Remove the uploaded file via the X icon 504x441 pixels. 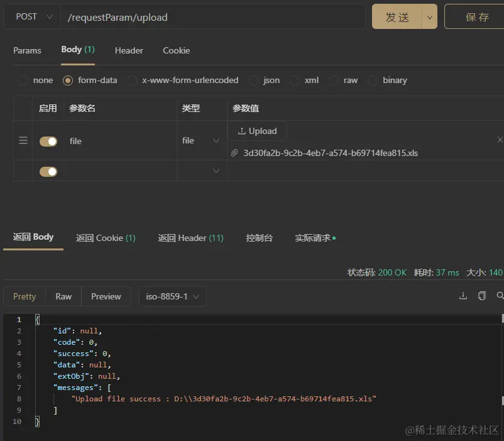point(500,140)
